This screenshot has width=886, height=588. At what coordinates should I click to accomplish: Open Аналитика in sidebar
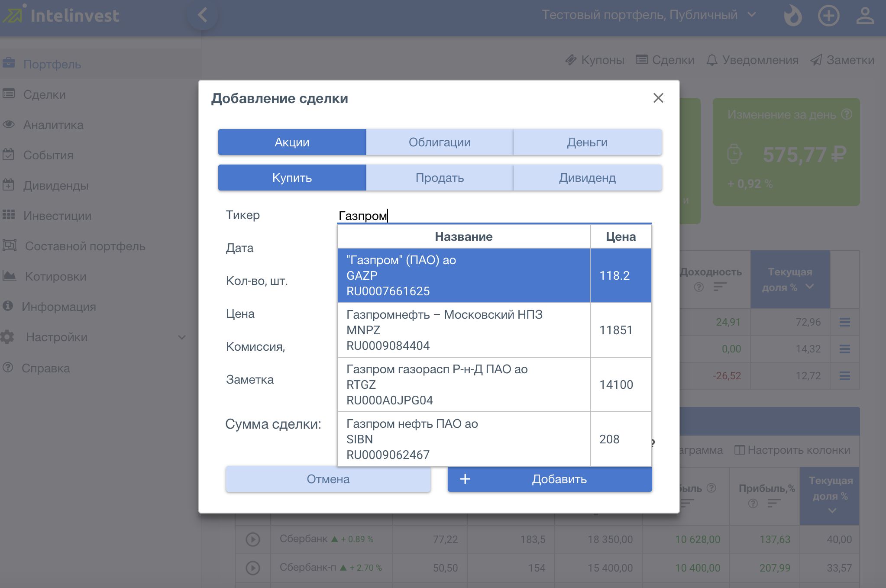(x=53, y=125)
